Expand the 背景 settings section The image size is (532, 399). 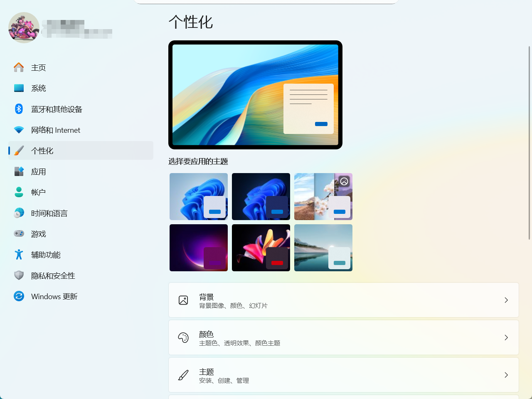(x=344, y=300)
